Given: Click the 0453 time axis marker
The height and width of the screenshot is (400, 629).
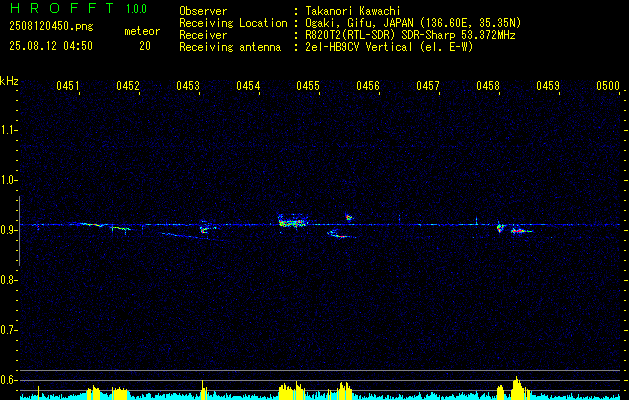Looking at the screenshot, I should (188, 85).
